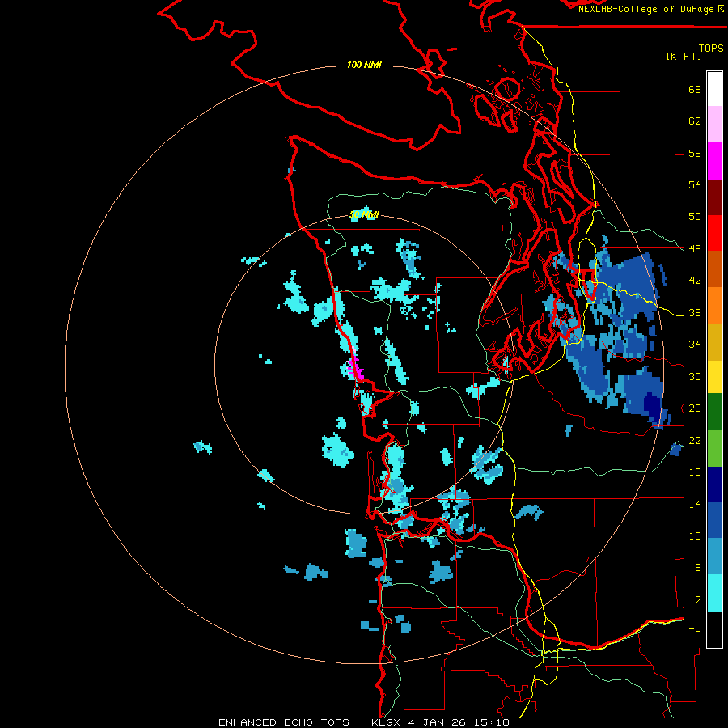The image size is (728, 728).
Task: Click the 50 NMI range ring label
Action: [364, 214]
